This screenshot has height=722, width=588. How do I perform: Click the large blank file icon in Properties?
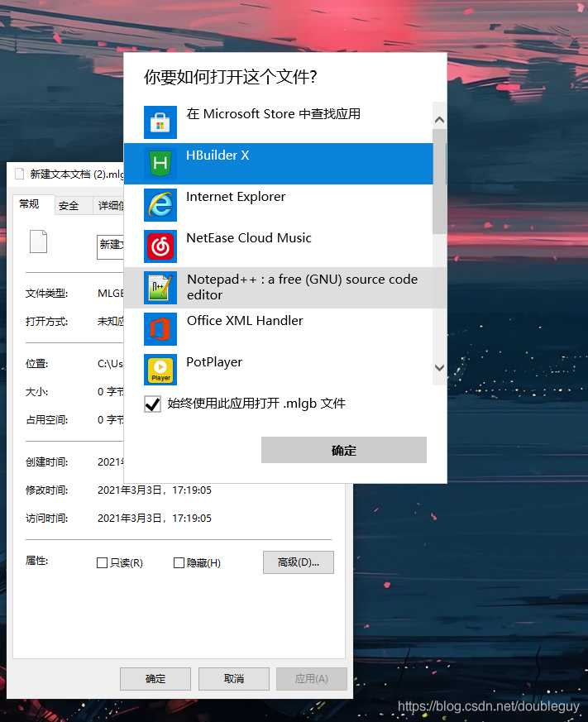(x=38, y=241)
